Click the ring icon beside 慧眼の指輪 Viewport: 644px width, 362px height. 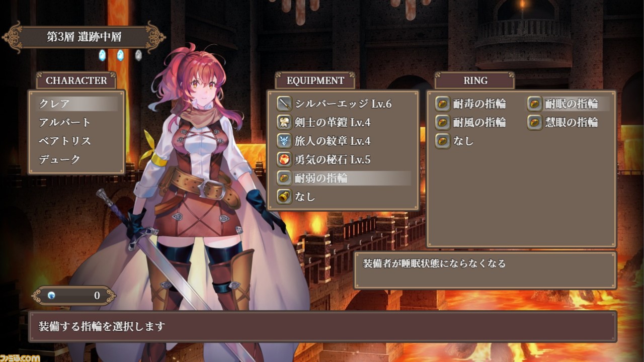(x=535, y=123)
